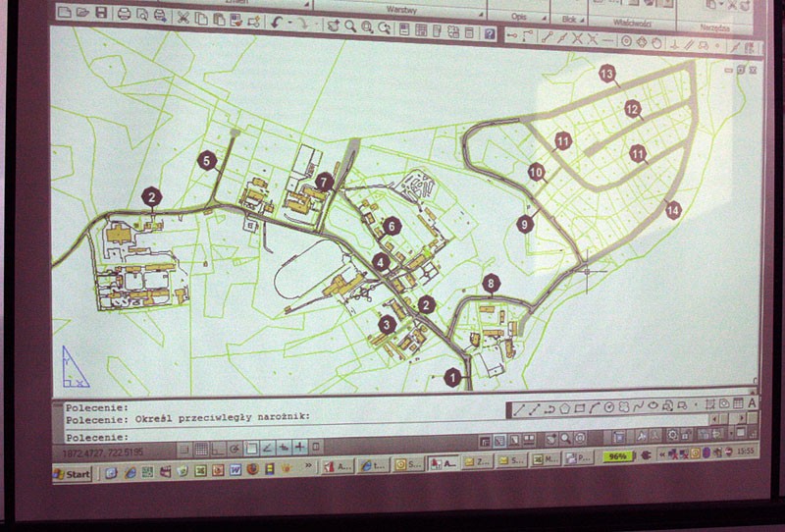Select the Snap to Tangent icon

pos(657,43)
